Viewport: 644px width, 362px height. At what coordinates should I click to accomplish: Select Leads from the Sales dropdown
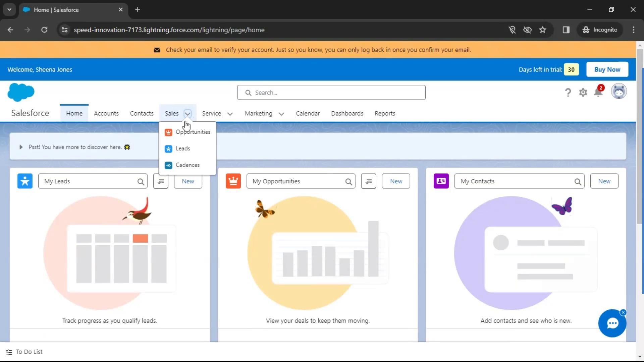[183, 148]
